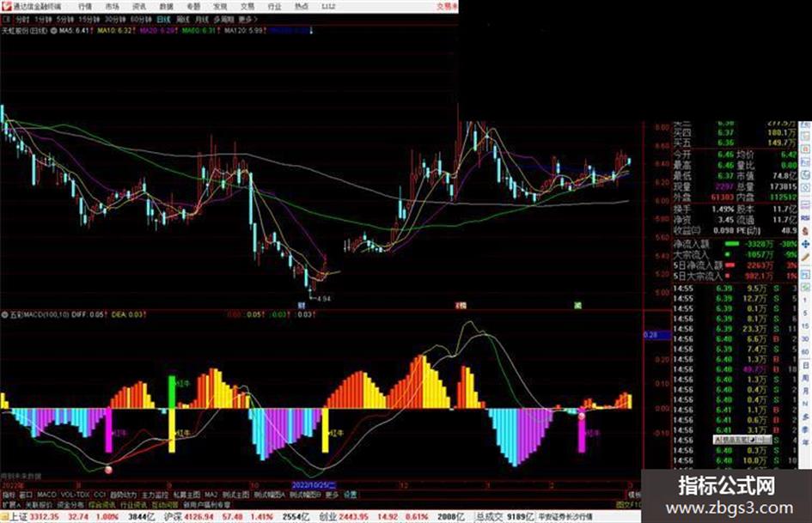This screenshot has width=812, height=523.
Task: Select the 趋势动力 indicator tab
Action: tap(123, 495)
